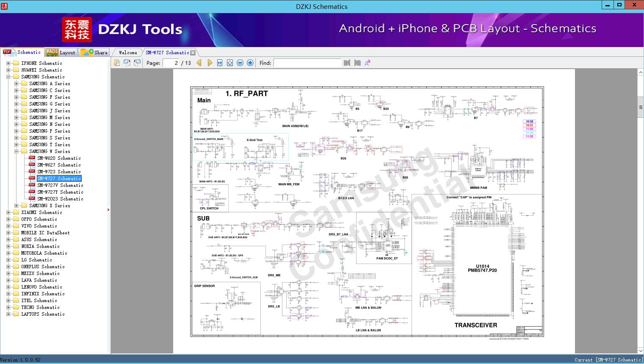Switch to the Layout tab

click(61, 53)
